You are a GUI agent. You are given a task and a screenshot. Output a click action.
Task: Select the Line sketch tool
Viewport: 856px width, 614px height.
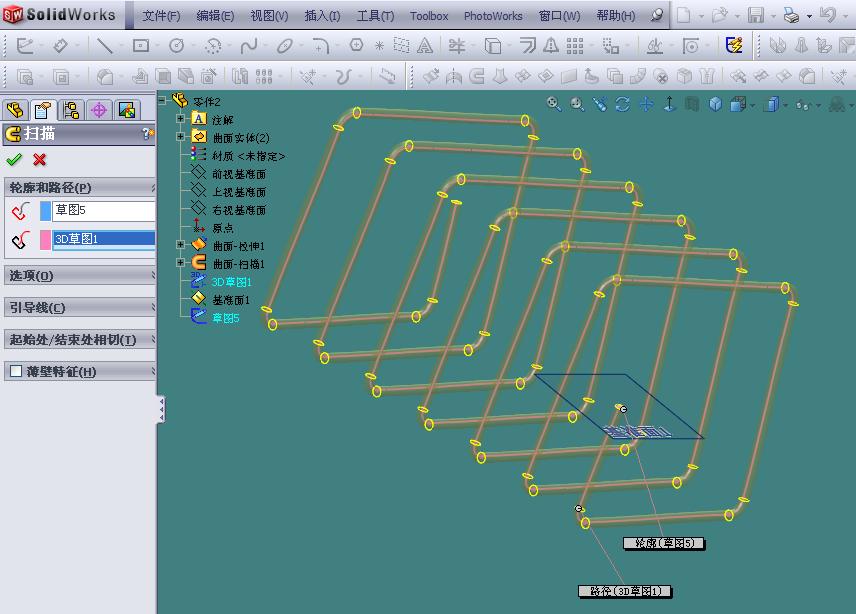tap(104, 46)
